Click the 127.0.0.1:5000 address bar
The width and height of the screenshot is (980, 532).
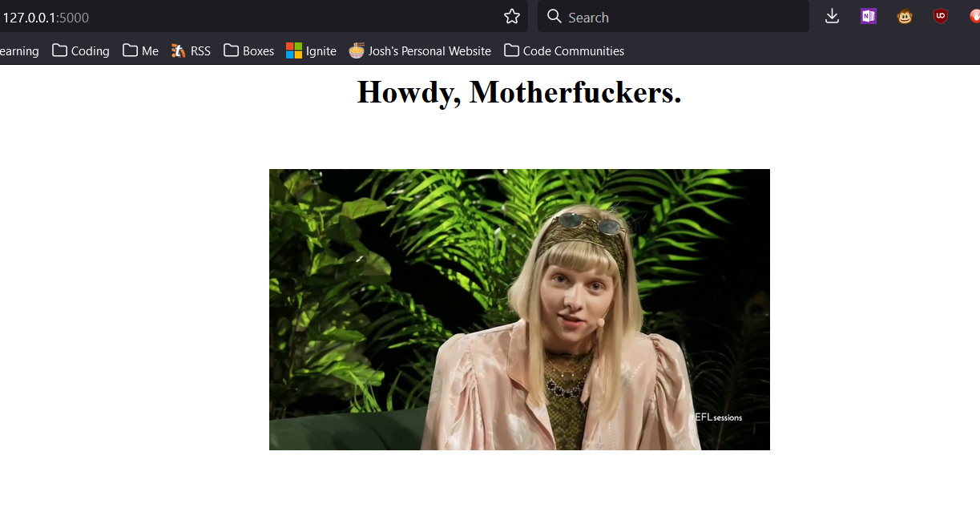coord(240,17)
